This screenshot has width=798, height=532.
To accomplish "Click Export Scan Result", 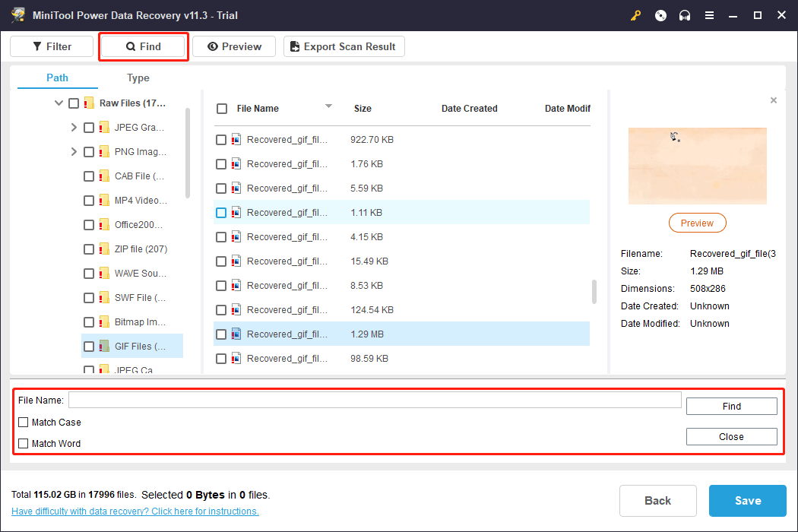I will click(344, 46).
